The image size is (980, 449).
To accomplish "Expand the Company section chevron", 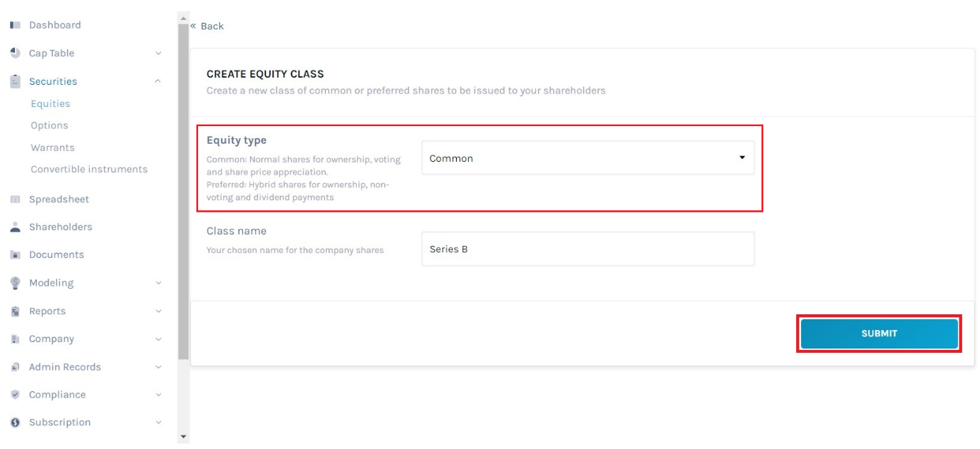I will point(158,339).
